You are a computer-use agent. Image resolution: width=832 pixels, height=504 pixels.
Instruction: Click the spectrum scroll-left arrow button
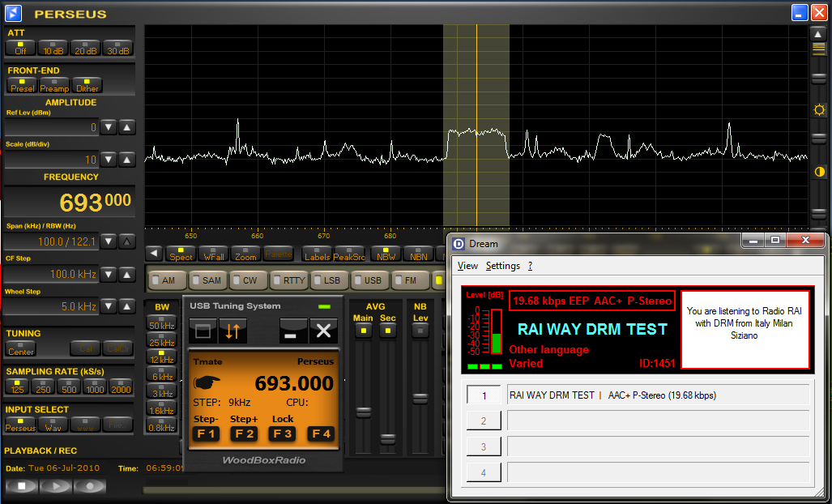click(x=154, y=254)
